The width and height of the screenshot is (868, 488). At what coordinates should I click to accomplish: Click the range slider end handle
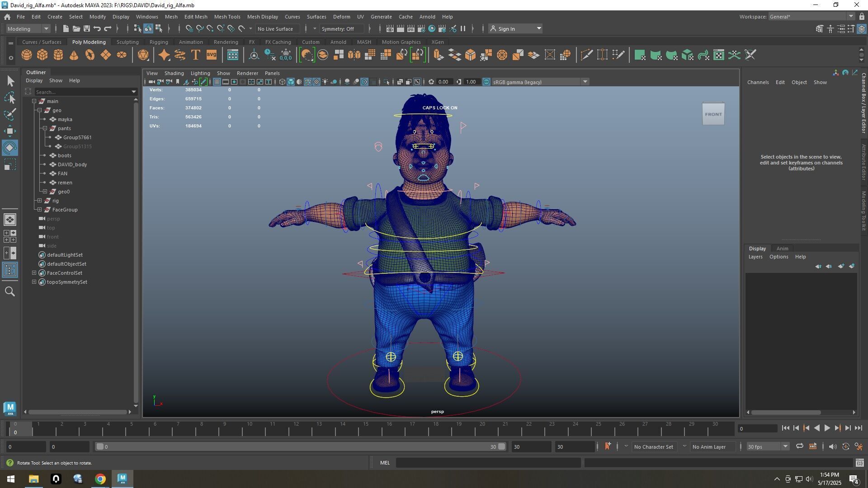[x=501, y=446]
